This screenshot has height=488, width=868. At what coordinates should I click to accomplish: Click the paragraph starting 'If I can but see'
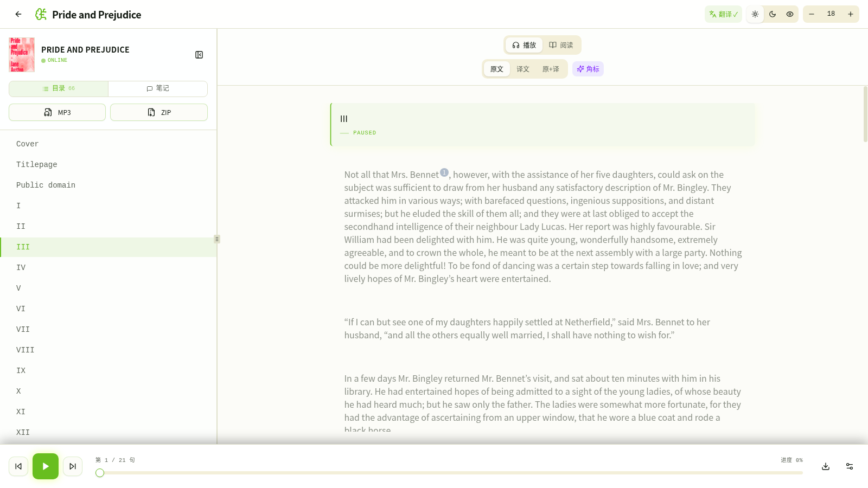(543, 329)
